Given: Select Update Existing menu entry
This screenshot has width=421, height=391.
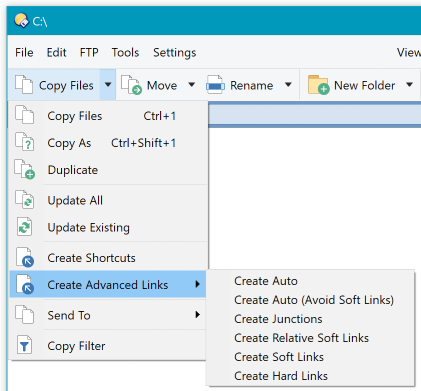Looking at the screenshot, I should (109, 227).
